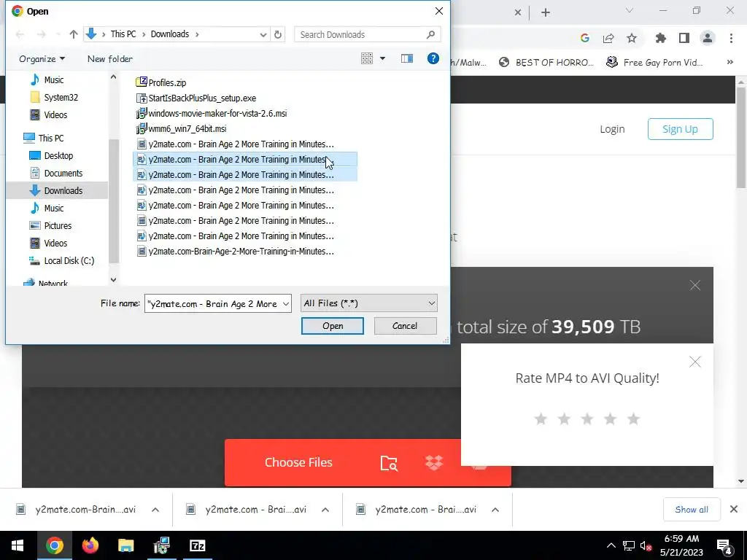Change view layout icon in dialog
This screenshot has height=560, width=747.
pos(367,58)
